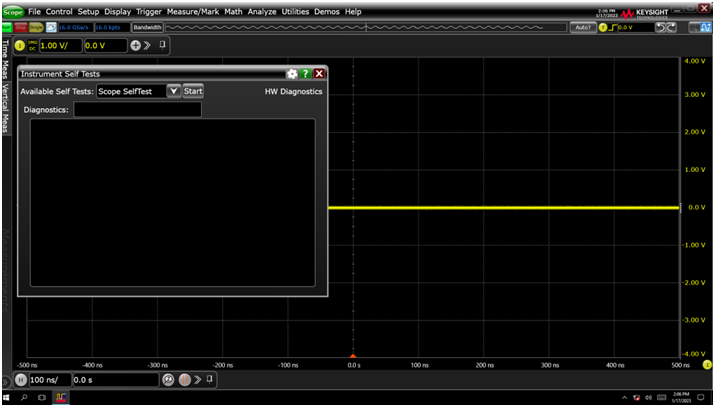Image resolution: width=715 pixels, height=407 pixels.
Task: Click the clear display waveform icon
Action: (51, 27)
